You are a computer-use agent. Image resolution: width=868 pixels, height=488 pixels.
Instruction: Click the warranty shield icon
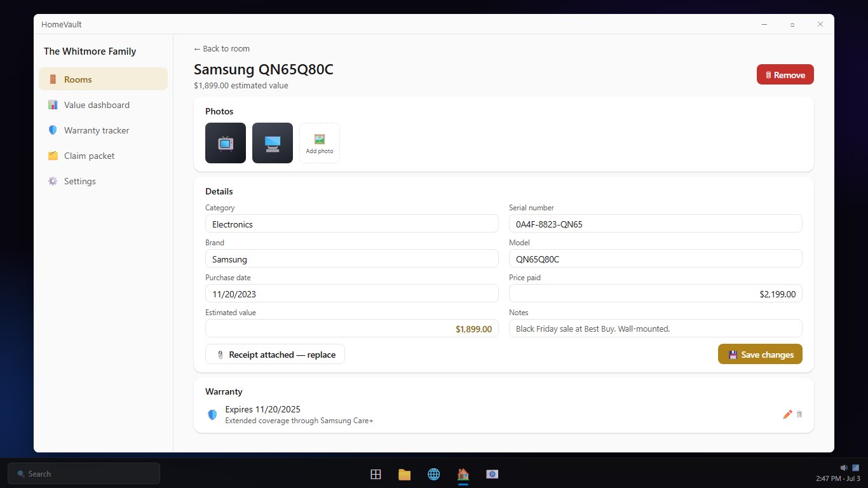[x=212, y=414]
